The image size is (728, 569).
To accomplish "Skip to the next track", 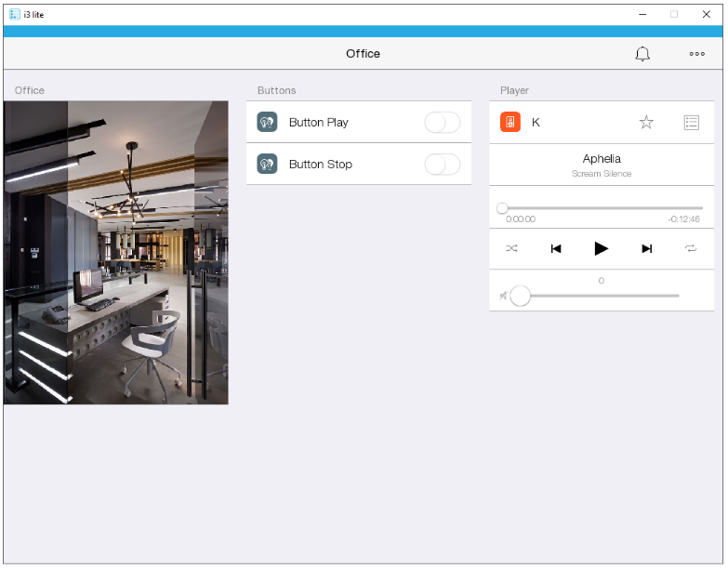I will pyautogui.click(x=647, y=248).
